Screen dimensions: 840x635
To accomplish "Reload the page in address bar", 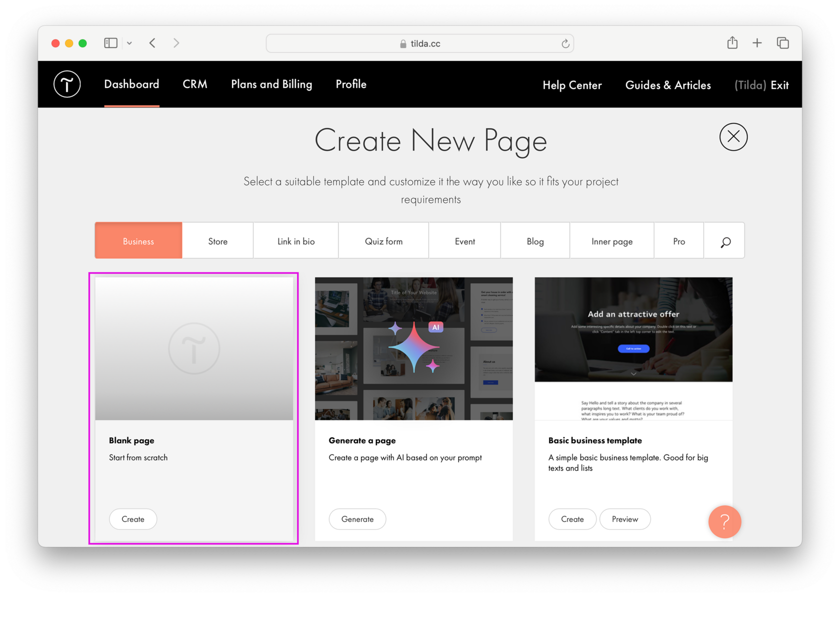I will point(565,43).
